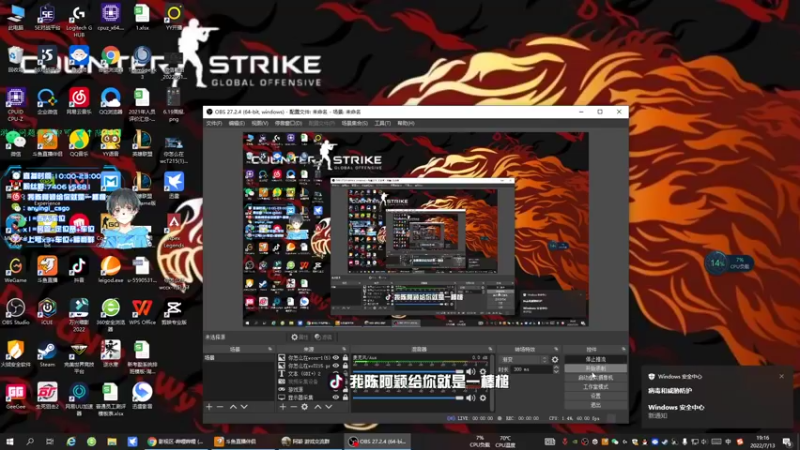Open the View menu in OBS
Viewport: 800px width, 450px height.
pyautogui.click(x=259, y=123)
